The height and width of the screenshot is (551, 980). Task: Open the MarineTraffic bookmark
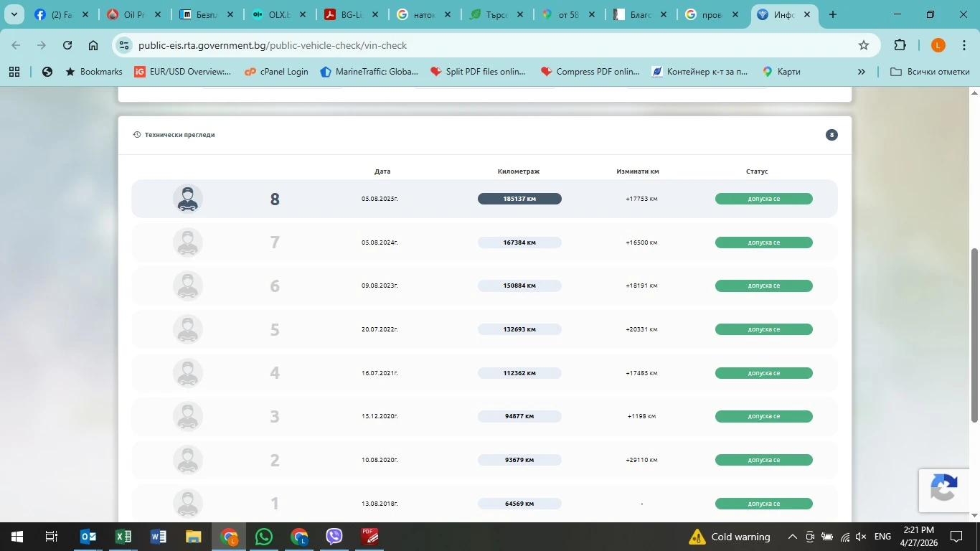coord(369,72)
